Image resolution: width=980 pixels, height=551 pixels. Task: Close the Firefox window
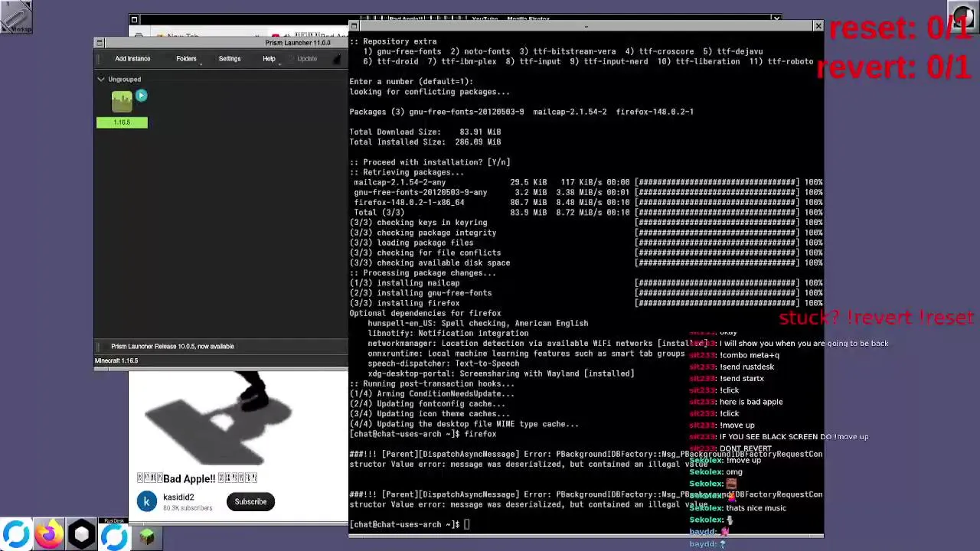(776, 18)
